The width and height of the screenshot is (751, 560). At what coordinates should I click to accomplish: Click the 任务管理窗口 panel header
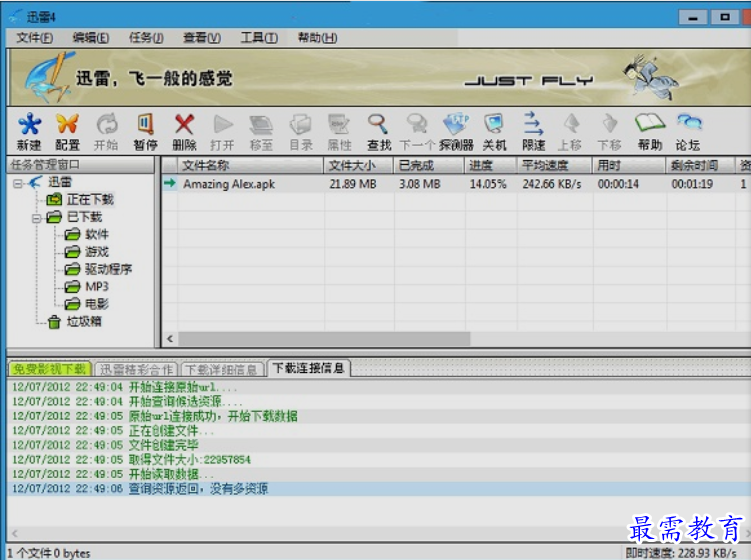click(x=80, y=165)
